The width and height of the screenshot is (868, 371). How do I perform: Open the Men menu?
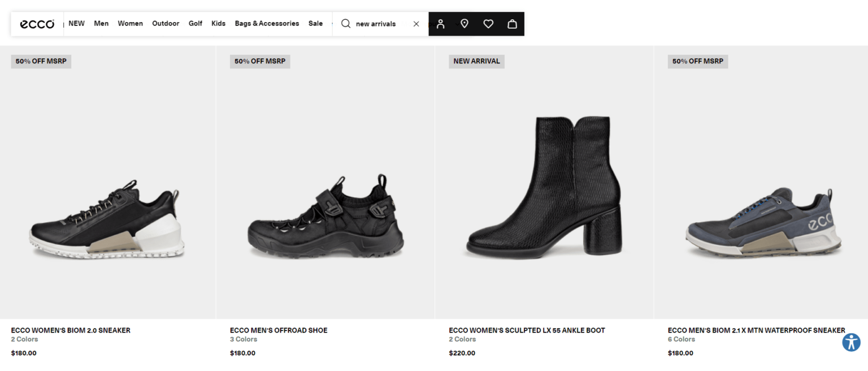point(101,24)
